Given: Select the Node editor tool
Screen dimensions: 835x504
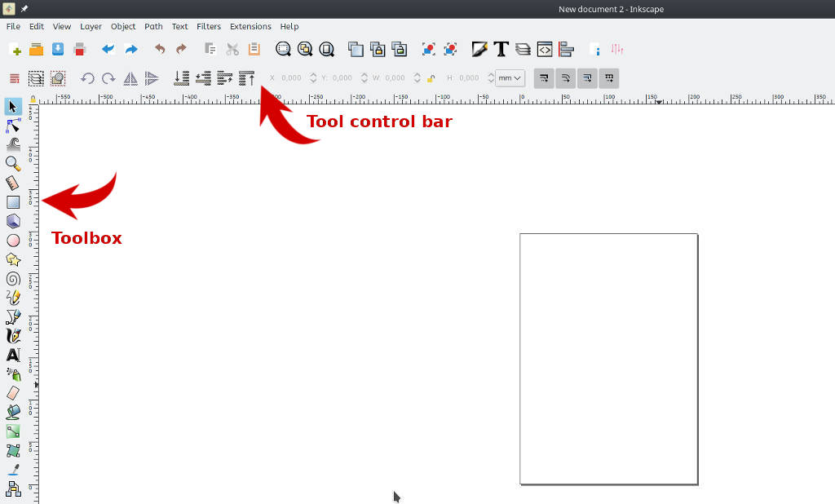Looking at the screenshot, I should tap(11, 126).
